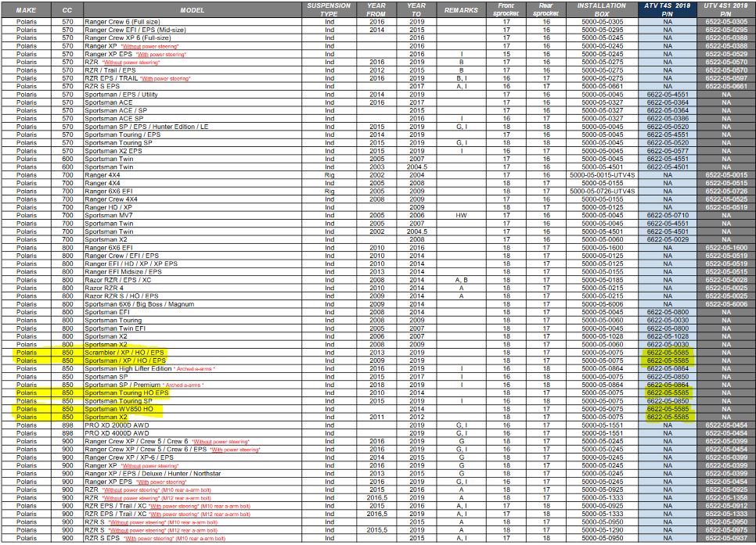
Task: Click the ATV T4S 2019 P/N header
Action: tap(668, 9)
